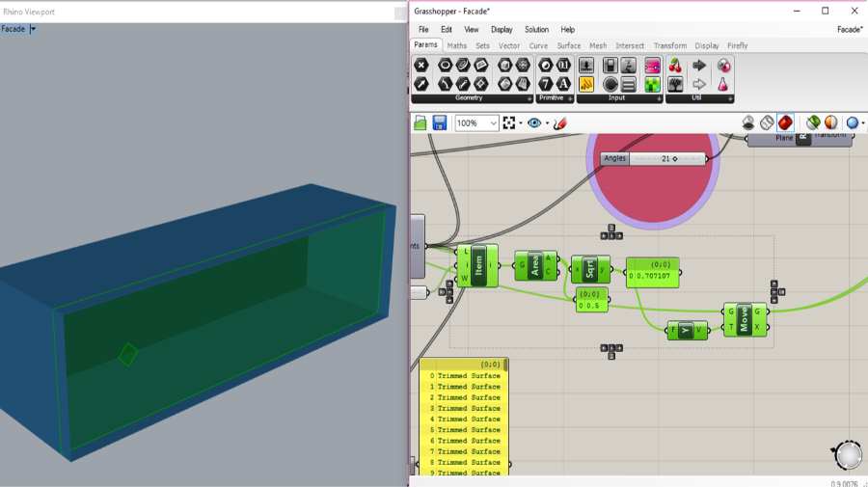The width and height of the screenshot is (868, 487).
Task: Open a Grasshopper file with folder icon
Action: click(420, 122)
